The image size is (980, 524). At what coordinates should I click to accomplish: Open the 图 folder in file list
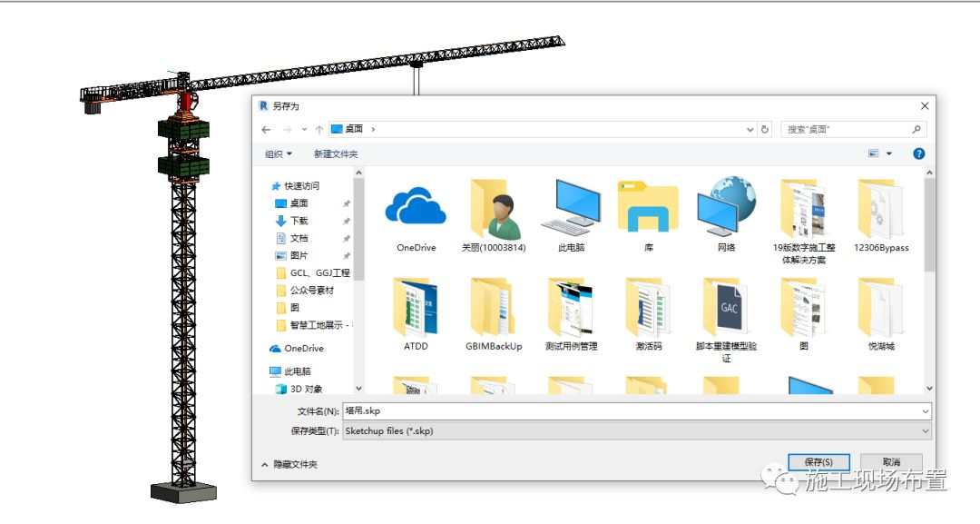coord(804,314)
